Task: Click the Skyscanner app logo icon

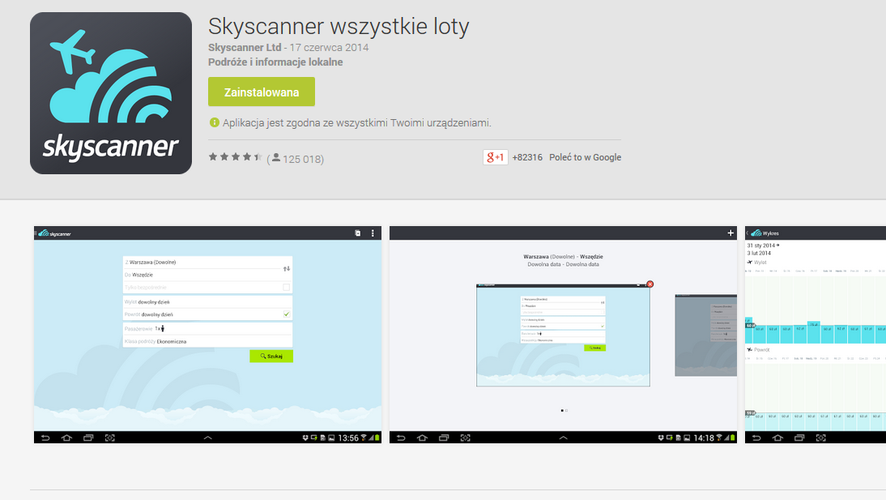Action: click(x=111, y=93)
